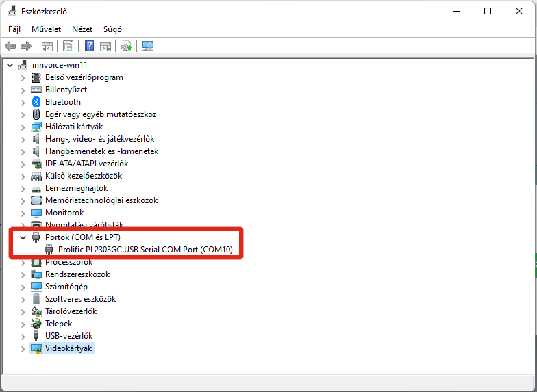Click the Back arrow toolbar icon
The height and width of the screenshot is (392, 537).
pos(10,47)
